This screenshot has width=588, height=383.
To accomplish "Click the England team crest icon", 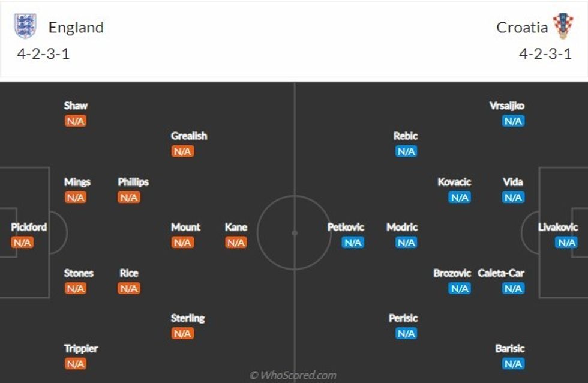I will [25, 26].
